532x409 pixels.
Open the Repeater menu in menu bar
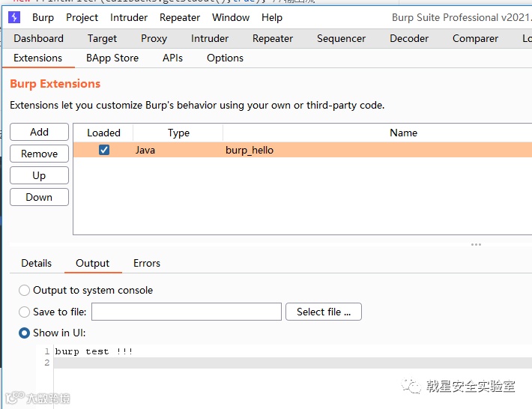click(180, 18)
